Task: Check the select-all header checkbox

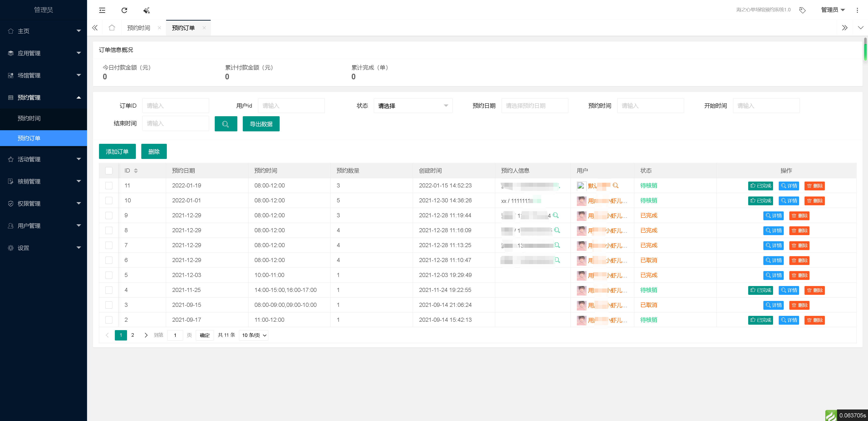Action: (x=109, y=170)
